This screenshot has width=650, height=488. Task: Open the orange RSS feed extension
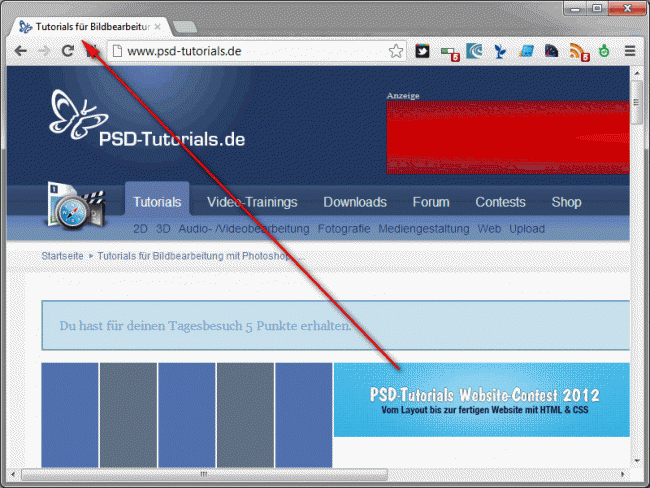pos(579,53)
